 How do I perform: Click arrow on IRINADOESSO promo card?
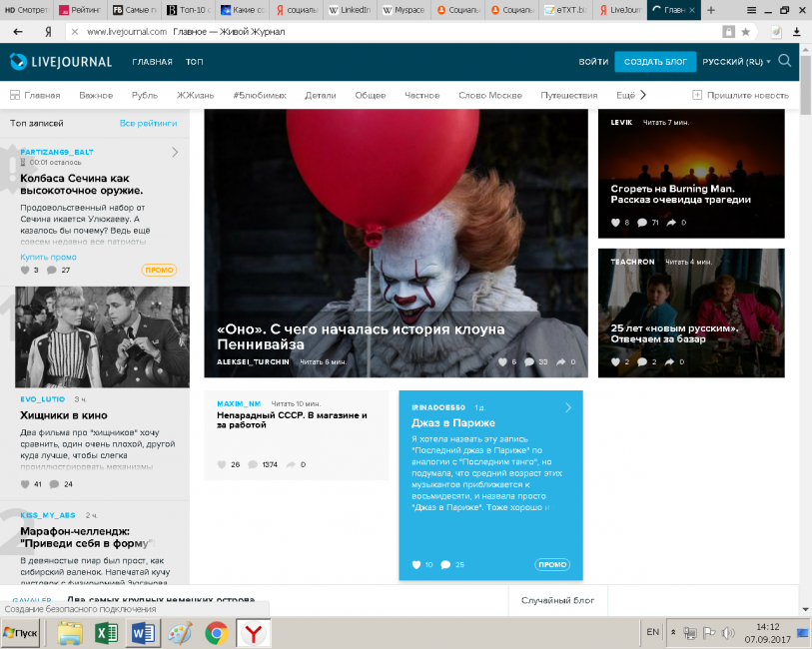pos(568,407)
